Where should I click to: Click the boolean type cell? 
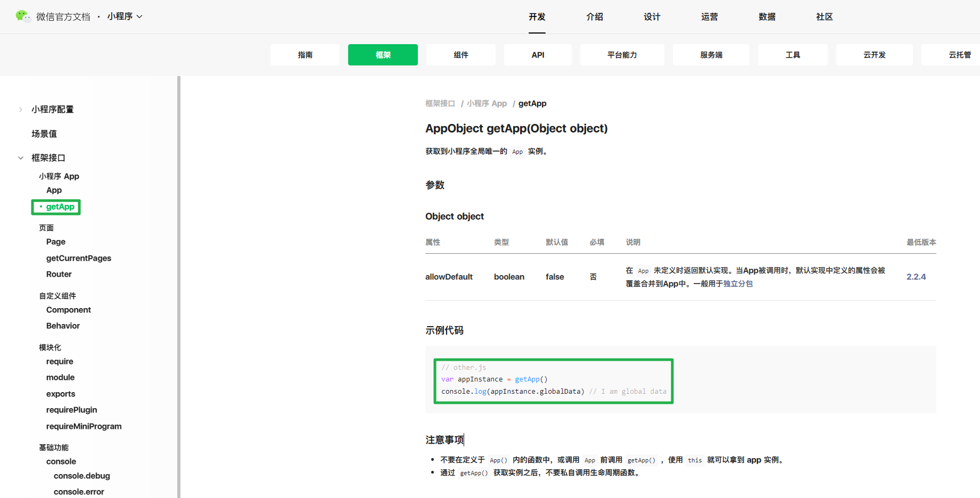pos(509,277)
